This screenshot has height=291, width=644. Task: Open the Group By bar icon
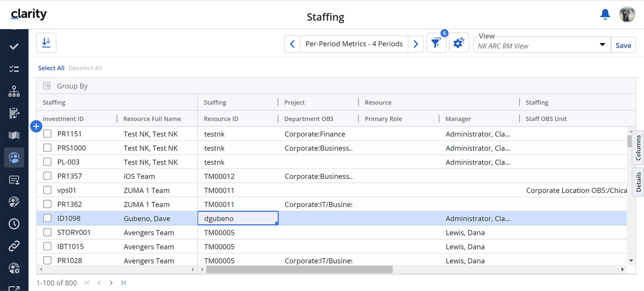point(47,86)
